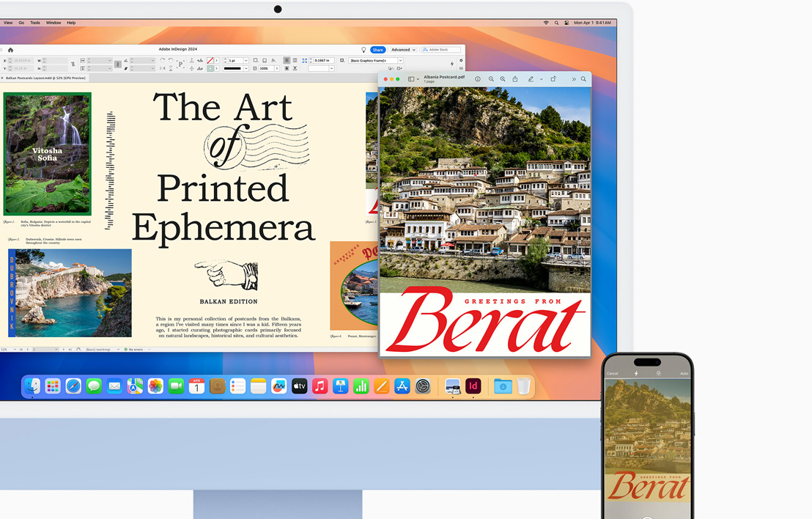Screen dimensions: 812x519
Task: Open the Go menu in menu bar
Action: click(x=22, y=23)
